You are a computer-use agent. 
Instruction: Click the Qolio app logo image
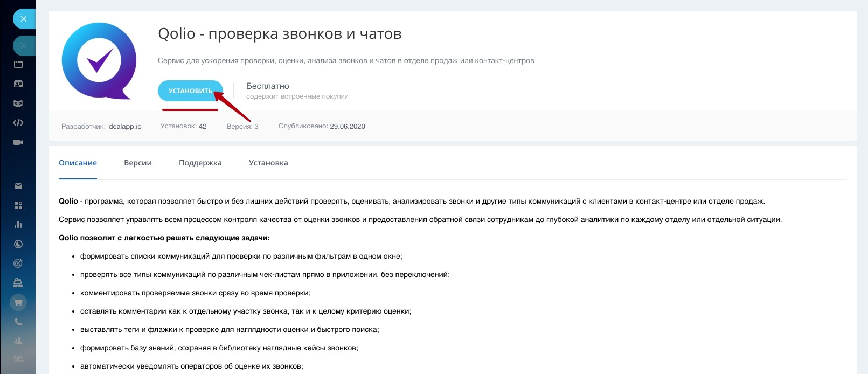[x=99, y=61]
